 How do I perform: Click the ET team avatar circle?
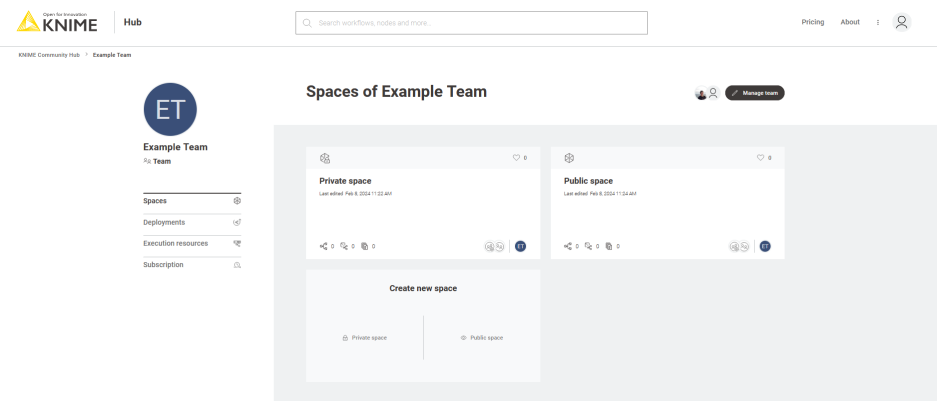click(171, 109)
